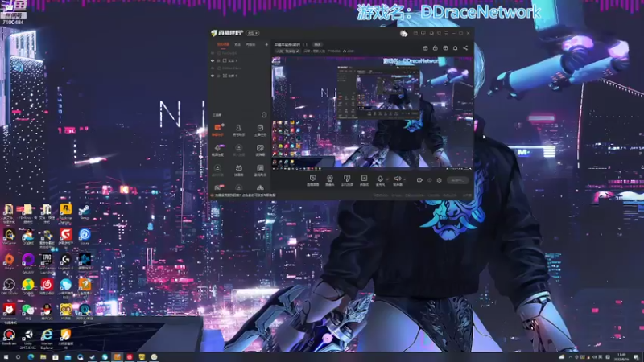Screen dimensions: 644x362
Task: Hide the monitor-icon source in the second row
Action: click(213, 61)
